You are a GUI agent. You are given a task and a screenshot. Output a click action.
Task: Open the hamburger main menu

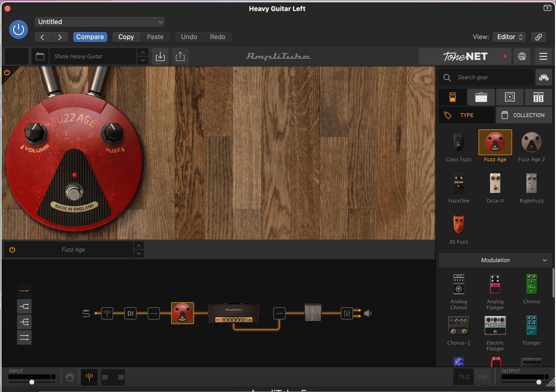(x=543, y=56)
